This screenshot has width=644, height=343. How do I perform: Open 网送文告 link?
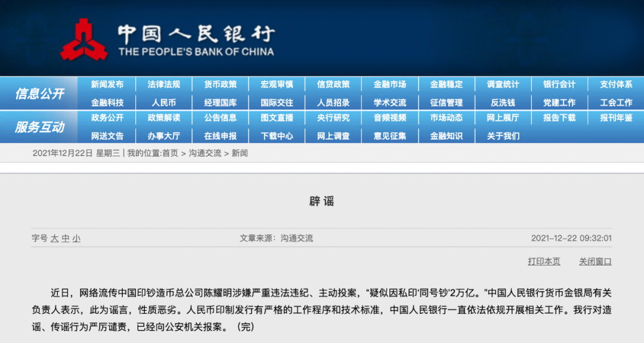(107, 136)
